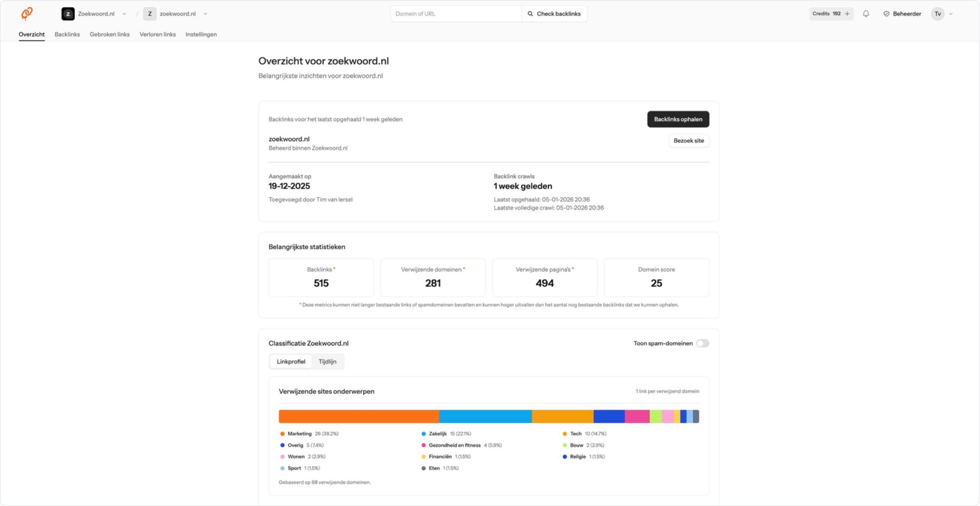Click the Tv avatar icon
The image size is (980, 506).
[x=937, y=14]
